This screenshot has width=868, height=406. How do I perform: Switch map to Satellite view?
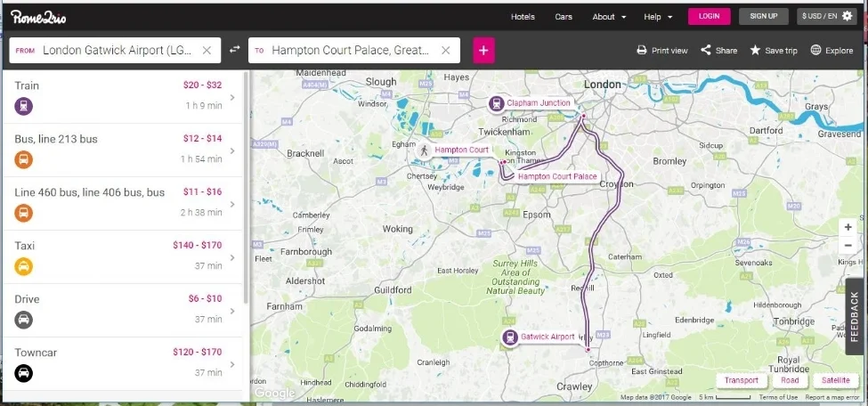tap(835, 380)
